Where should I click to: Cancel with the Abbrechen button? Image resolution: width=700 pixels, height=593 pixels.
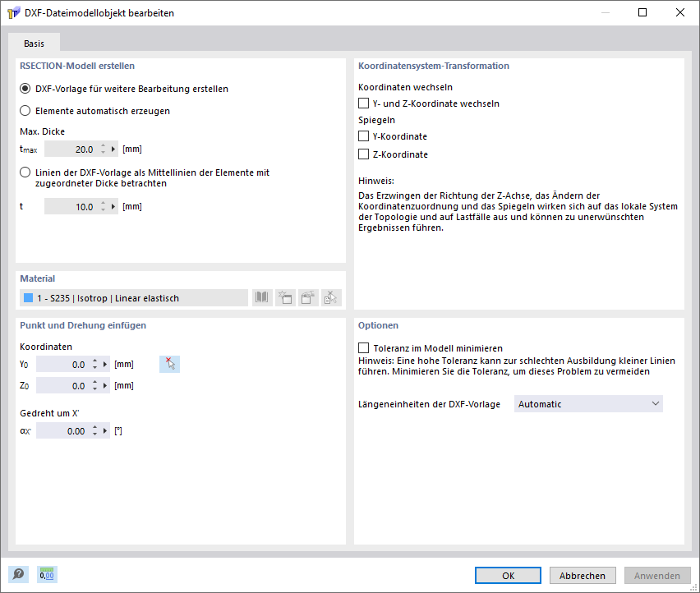583,576
